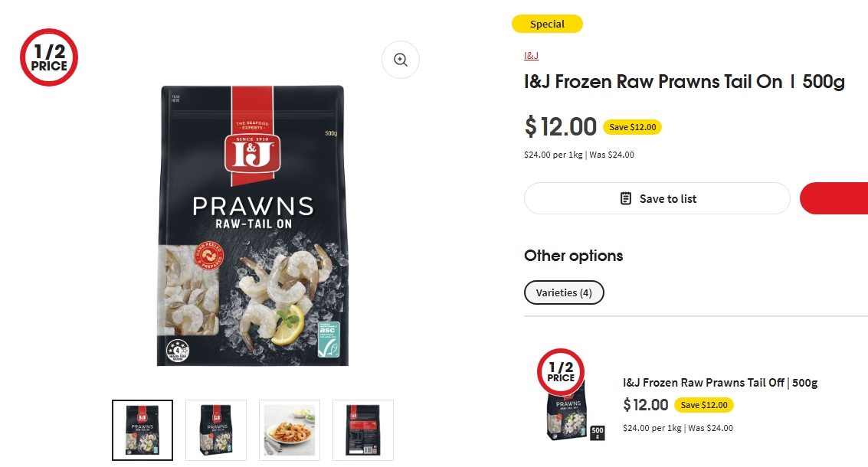
Task: Click the 500g weight badge on Tail Off product
Action: 598,433
